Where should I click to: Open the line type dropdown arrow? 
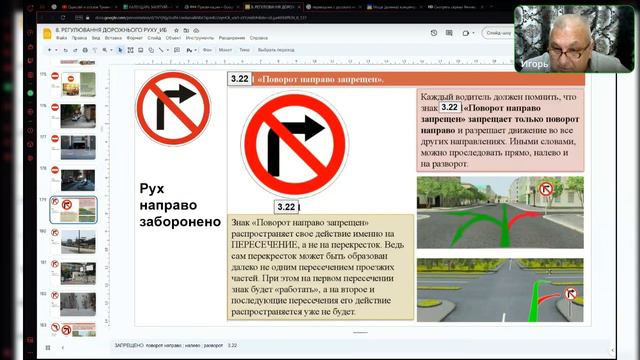(167, 50)
